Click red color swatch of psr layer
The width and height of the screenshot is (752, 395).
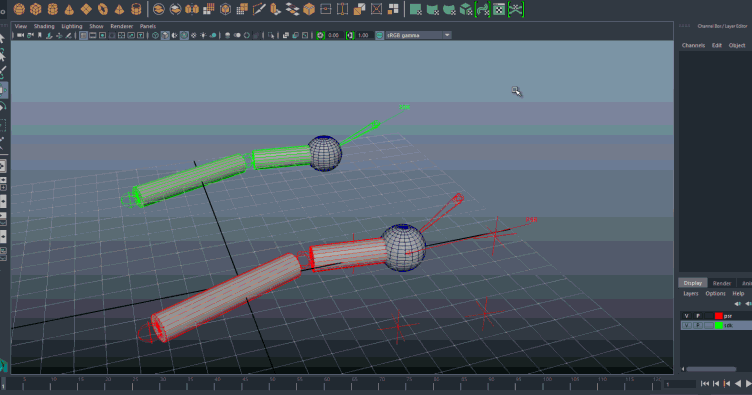pos(718,316)
